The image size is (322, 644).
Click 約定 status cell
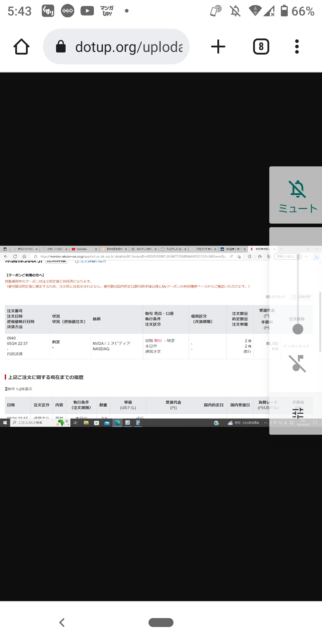[56, 342]
